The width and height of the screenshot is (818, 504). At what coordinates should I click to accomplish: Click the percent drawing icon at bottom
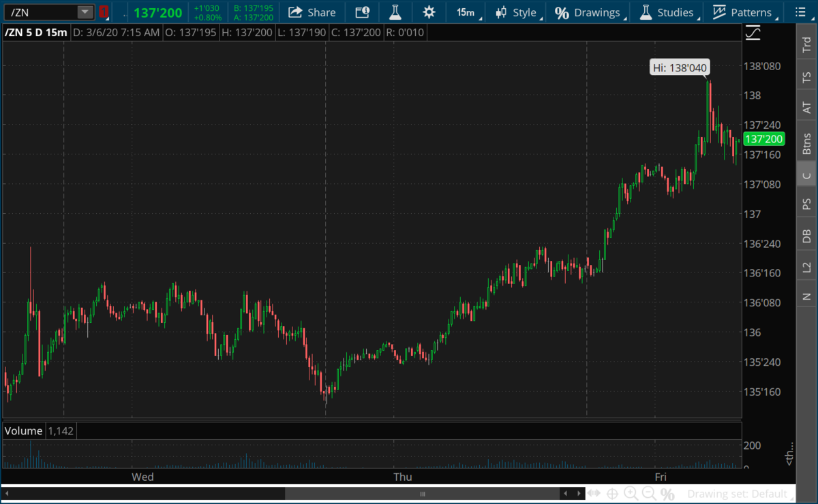(667, 494)
